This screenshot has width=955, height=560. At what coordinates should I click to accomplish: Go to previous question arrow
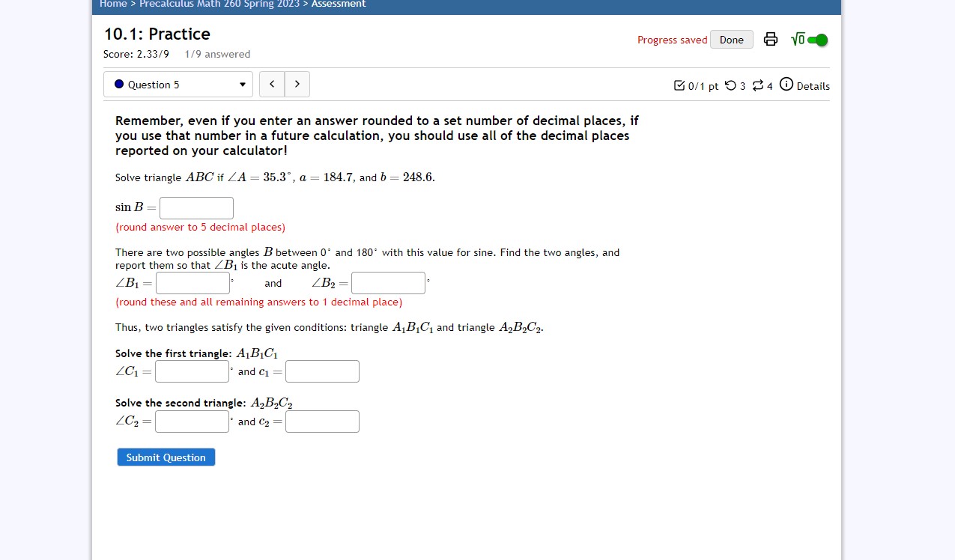(x=272, y=85)
